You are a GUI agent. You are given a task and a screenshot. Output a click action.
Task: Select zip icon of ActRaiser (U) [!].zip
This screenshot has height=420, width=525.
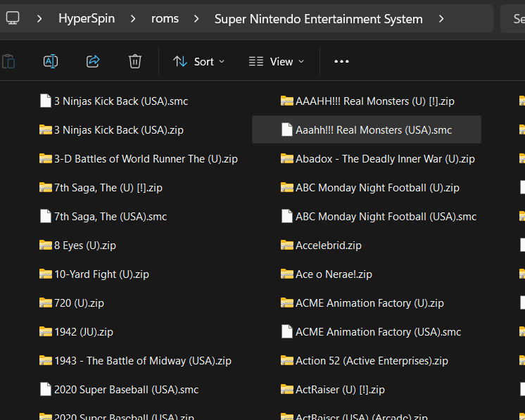287,389
